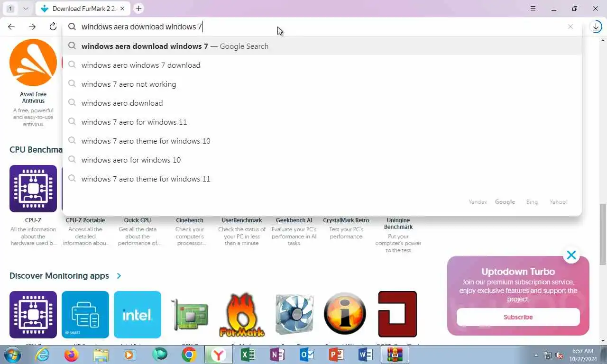Choose suggestion windows 7 aero for windows 11

pyautogui.click(x=322, y=122)
